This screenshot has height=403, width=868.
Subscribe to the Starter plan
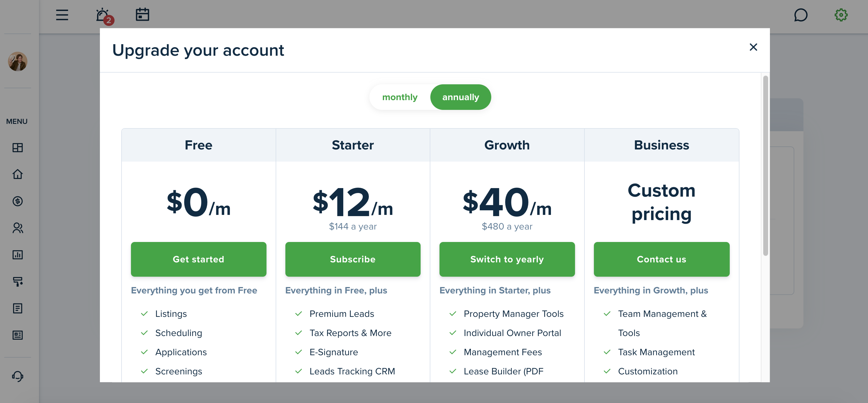point(353,259)
